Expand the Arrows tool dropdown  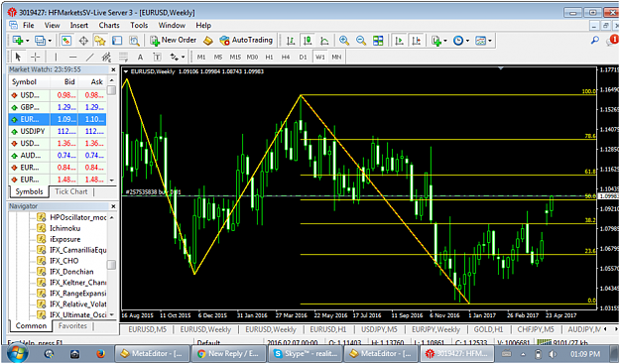pos(184,58)
